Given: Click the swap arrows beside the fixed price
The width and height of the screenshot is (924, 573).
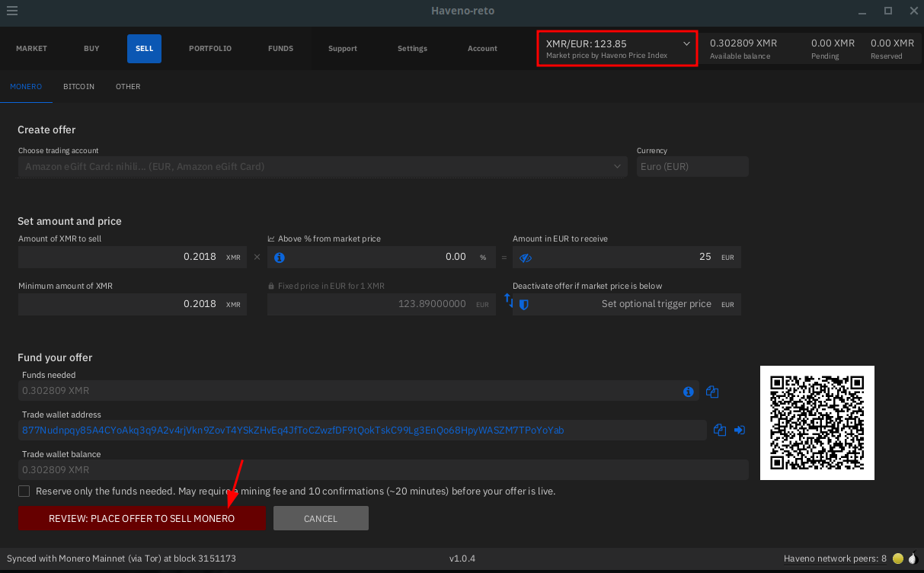Looking at the screenshot, I should click(509, 301).
